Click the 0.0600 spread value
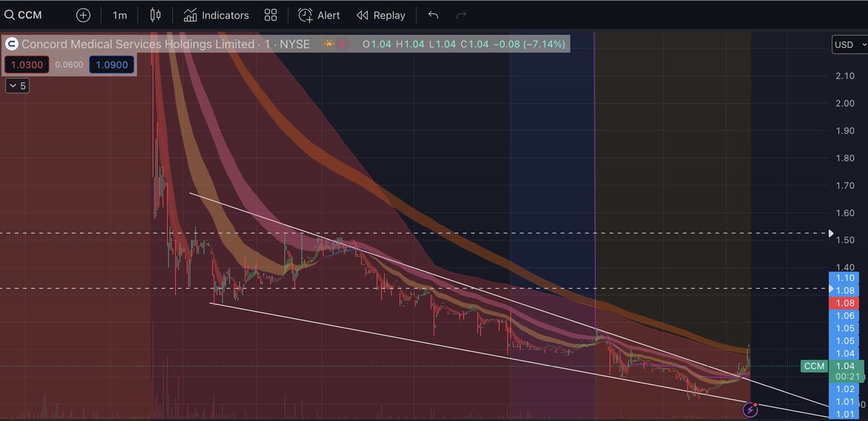 [68, 64]
